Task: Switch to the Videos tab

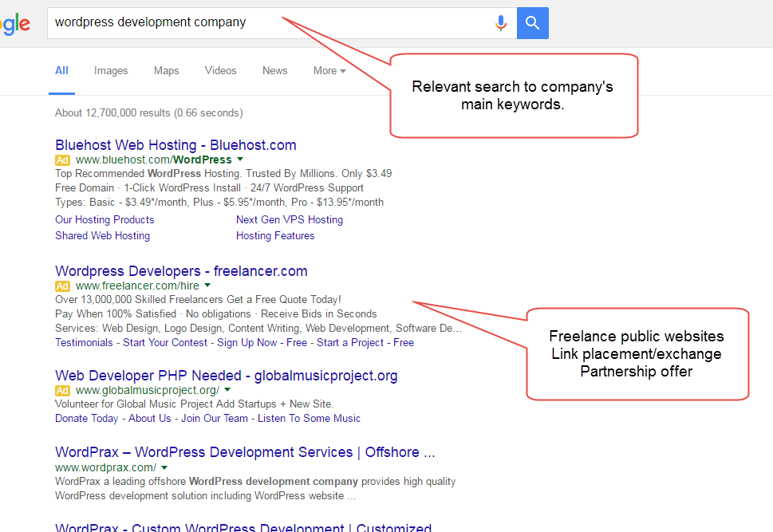Action: tap(220, 70)
